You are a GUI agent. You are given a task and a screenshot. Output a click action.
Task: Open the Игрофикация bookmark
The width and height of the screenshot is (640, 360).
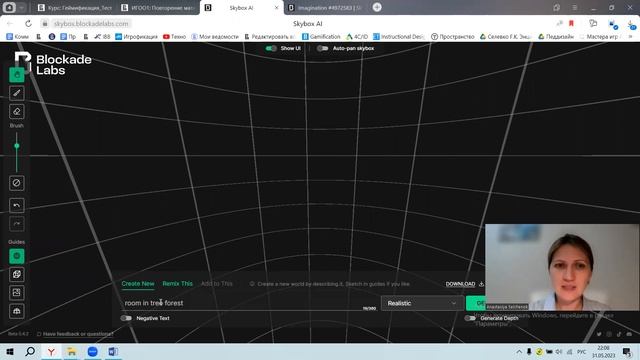pos(136,37)
